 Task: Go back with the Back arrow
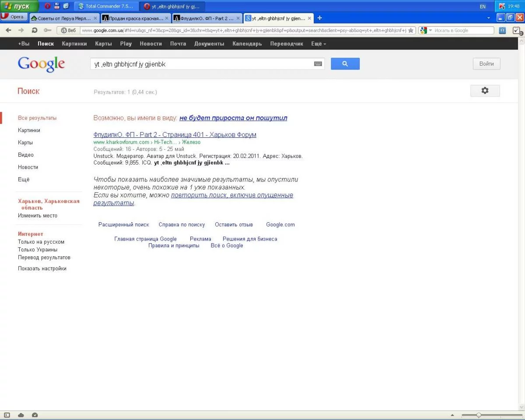click(9, 30)
